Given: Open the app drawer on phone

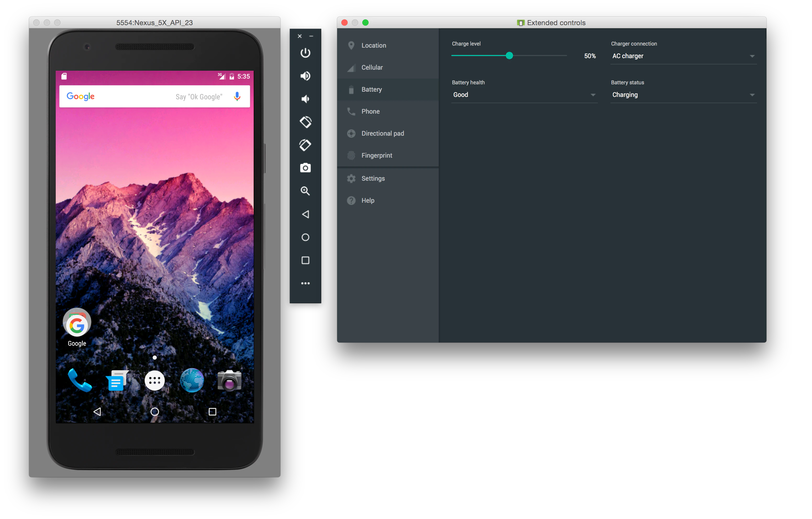Looking at the screenshot, I should (154, 380).
